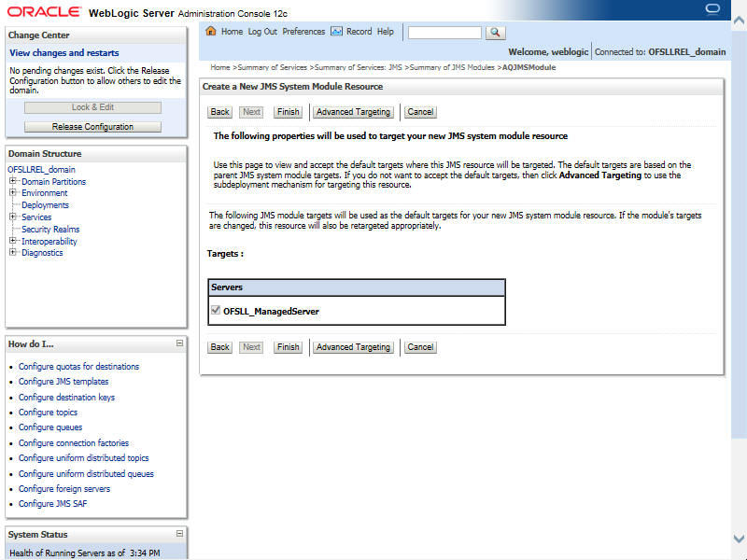This screenshot has height=560, width=747.
Task: Open the Home toolbar link
Action: [232, 32]
